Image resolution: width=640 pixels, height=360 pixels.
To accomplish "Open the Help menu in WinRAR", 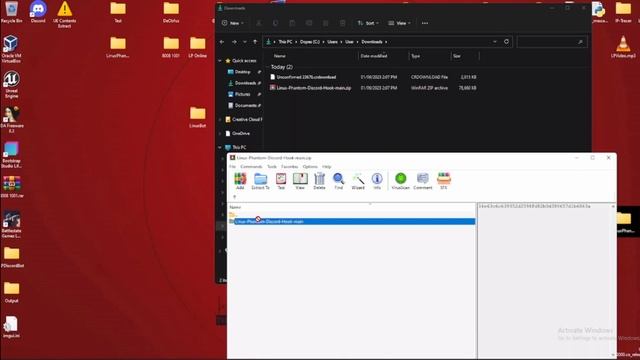I will [x=327, y=167].
